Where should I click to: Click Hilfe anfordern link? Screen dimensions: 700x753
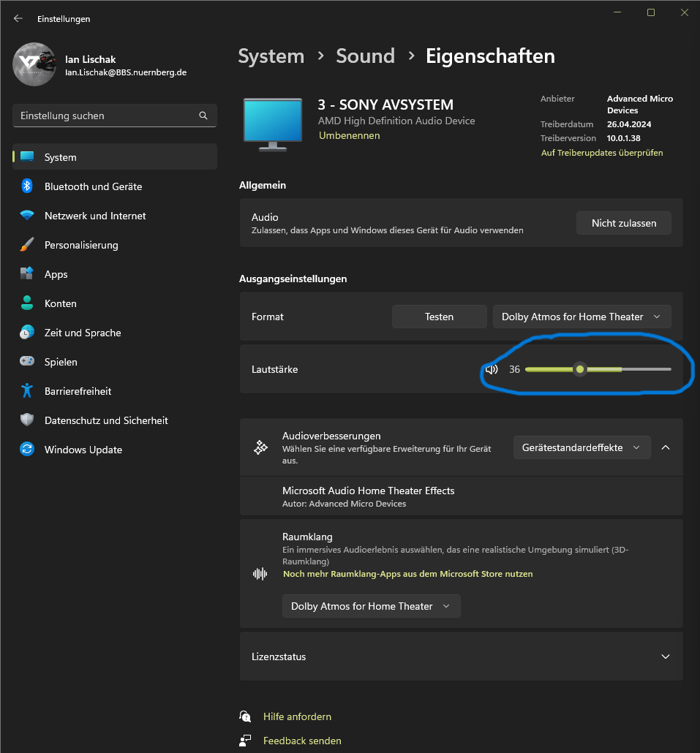point(298,716)
